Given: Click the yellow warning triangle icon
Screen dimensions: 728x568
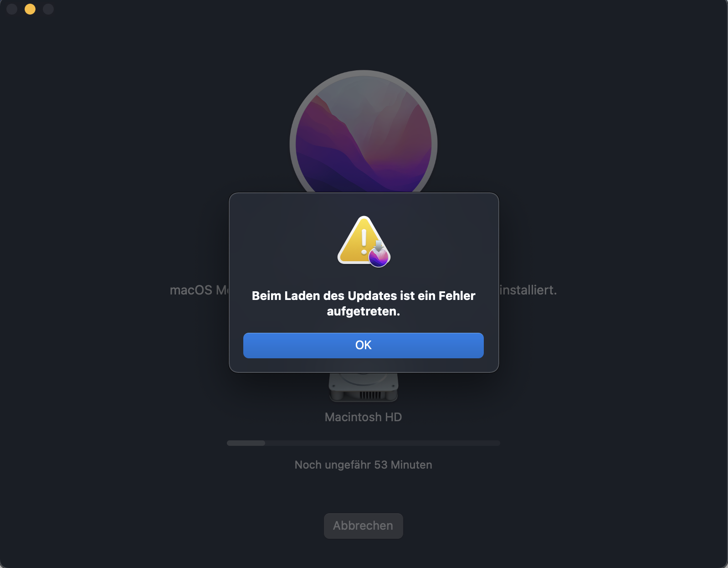Looking at the screenshot, I should (359, 240).
